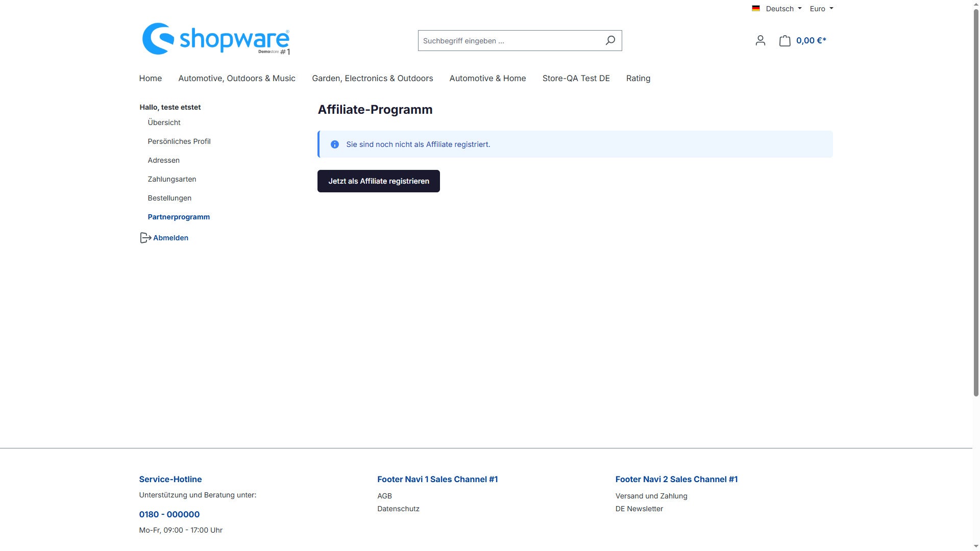
Task: Click the Shopware logo
Action: [216, 39]
